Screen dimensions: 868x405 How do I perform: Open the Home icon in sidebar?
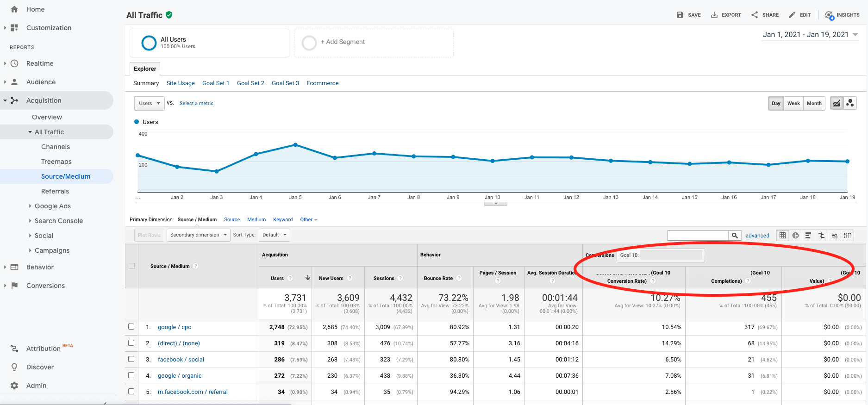14,9
